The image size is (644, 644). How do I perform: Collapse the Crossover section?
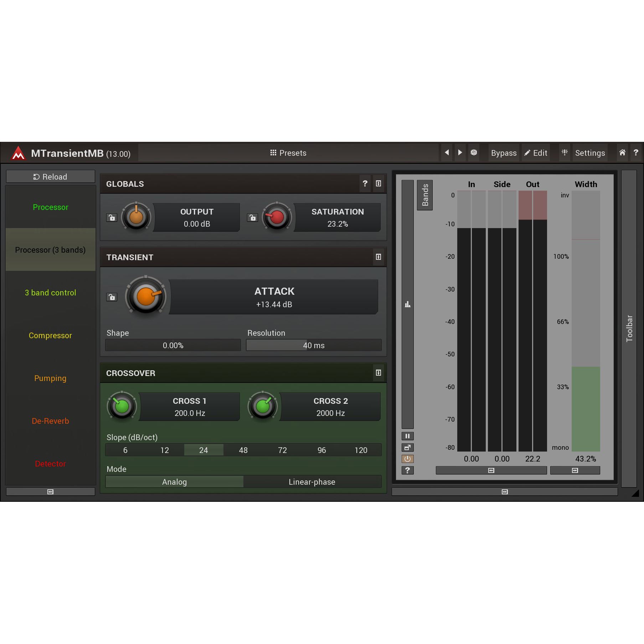[x=378, y=373]
